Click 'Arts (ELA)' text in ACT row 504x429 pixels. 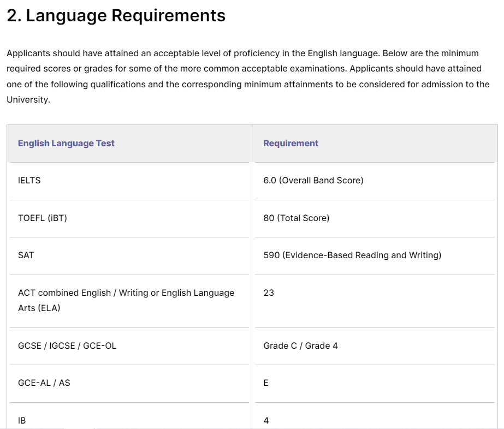(x=39, y=308)
